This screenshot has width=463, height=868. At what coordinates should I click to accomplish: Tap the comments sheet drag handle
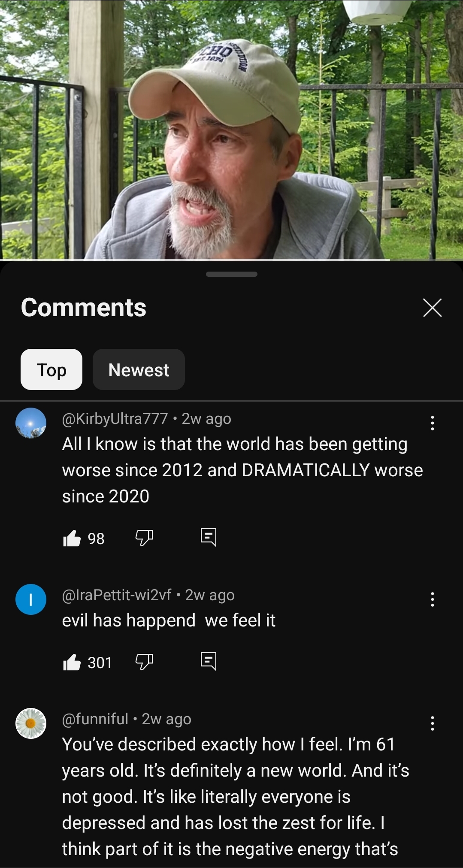click(x=231, y=274)
